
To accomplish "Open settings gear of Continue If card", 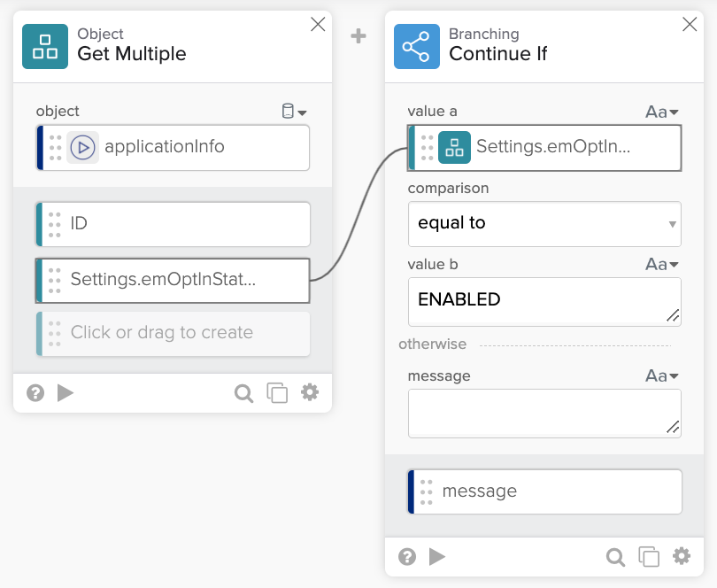I will [682, 556].
